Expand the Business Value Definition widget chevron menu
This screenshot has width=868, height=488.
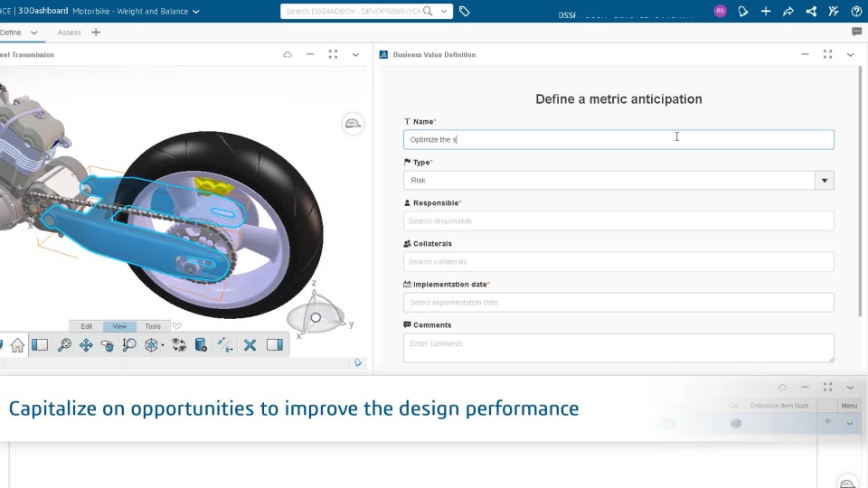click(x=850, y=55)
